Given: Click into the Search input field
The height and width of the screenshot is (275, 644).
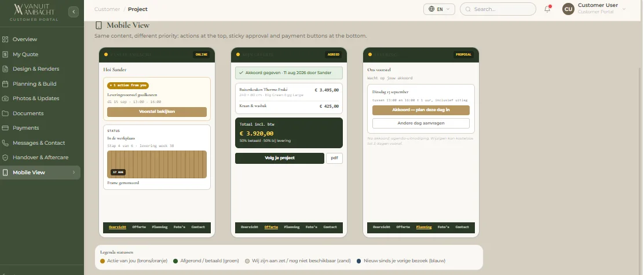Looking at the screenshot, I should coord(498,9).
